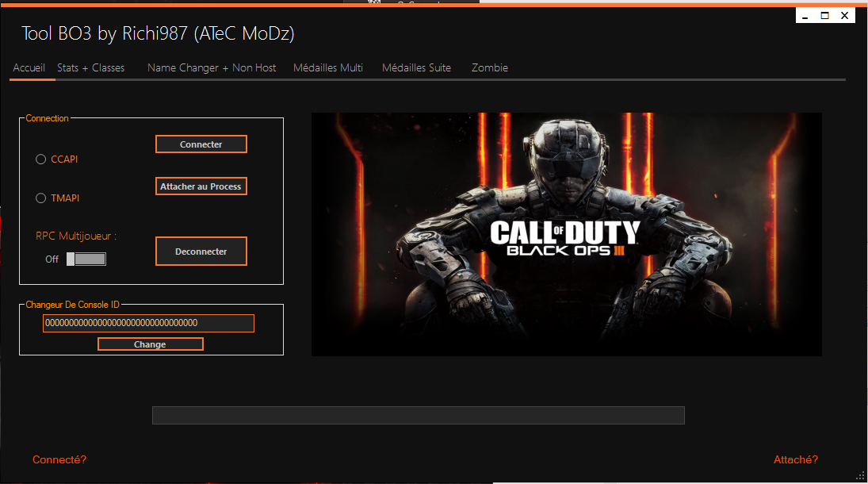Toggle the RPC Multijoueur switch
This screenshot has width=868, height=484.
click(x=86, y=259)
